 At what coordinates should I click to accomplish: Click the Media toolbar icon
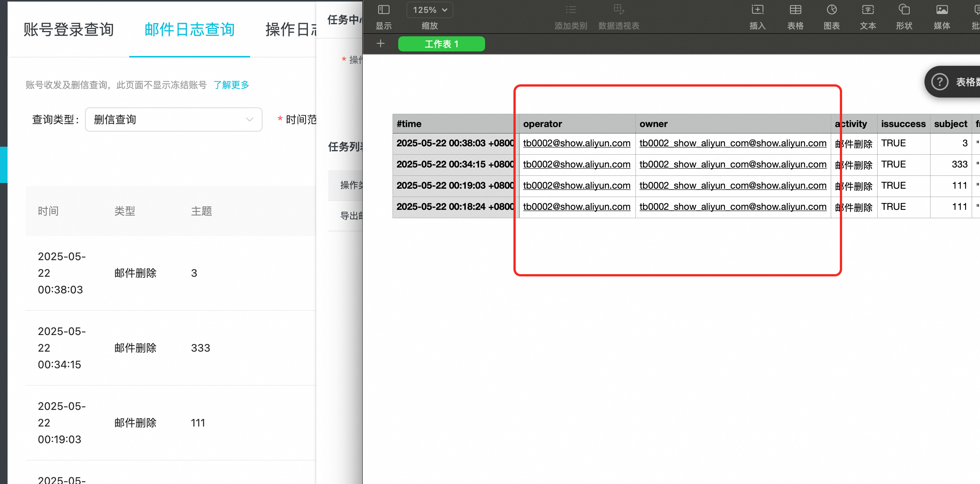(942, 10)
